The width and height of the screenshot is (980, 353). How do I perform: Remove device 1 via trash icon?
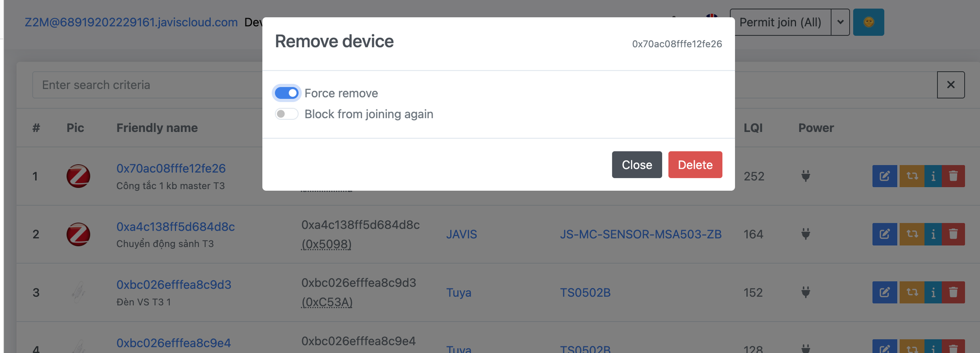(953, 176)
